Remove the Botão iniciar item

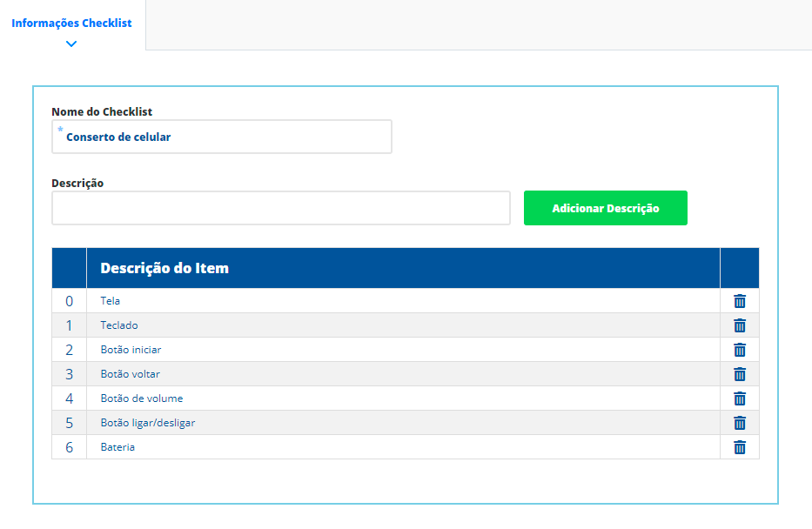tap(740, 350)
